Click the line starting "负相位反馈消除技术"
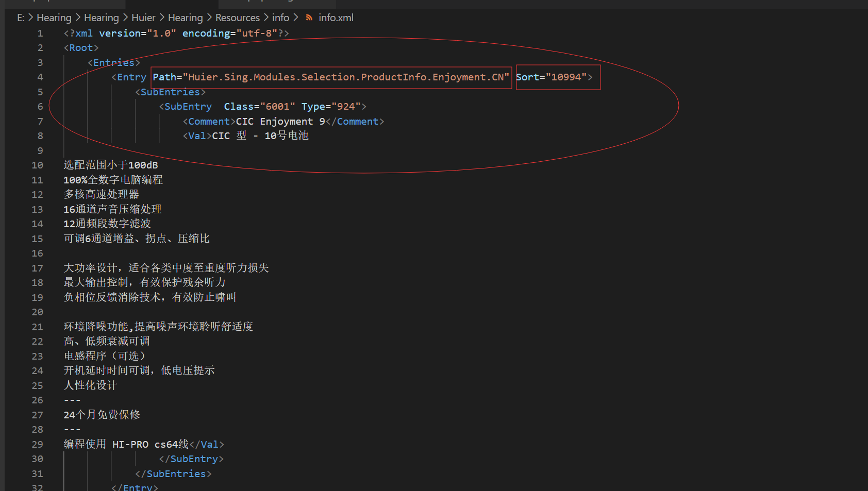The image size is (868, 491). [150, 297]
